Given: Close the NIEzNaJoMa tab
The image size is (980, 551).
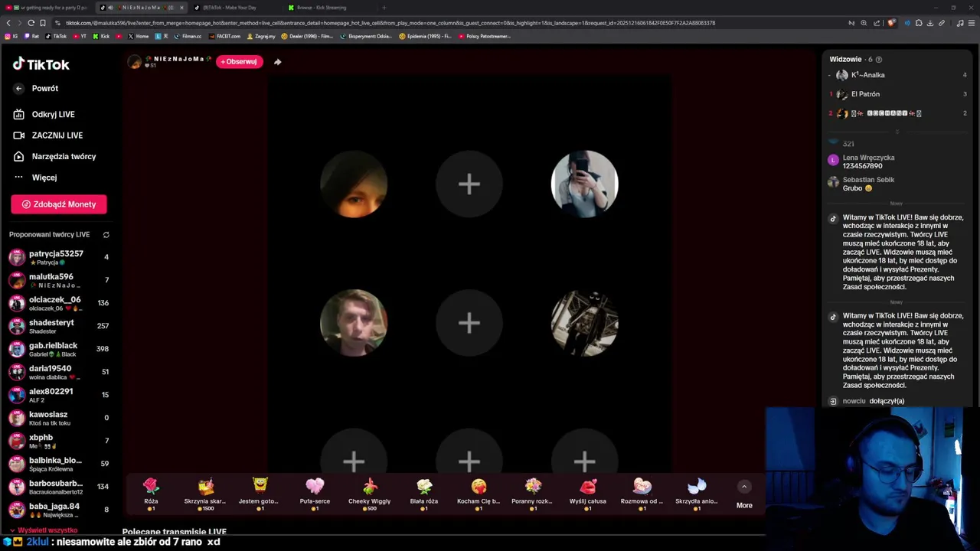Looking at the screenshot, I should pos(181,8).
